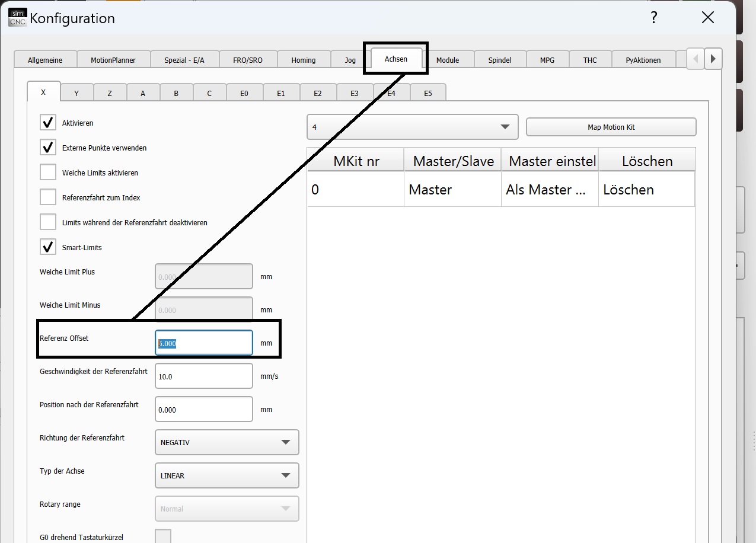
Task: Click the Map Motion Kit button
Action: tap(611, 127)
